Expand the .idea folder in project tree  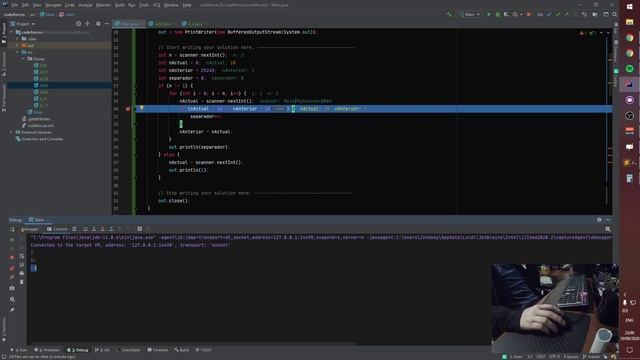18,39
